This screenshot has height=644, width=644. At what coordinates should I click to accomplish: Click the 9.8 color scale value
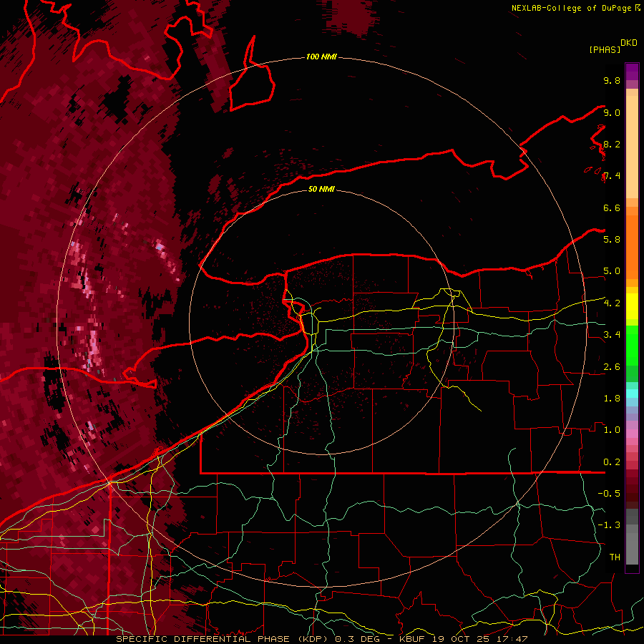(x=612, y=80)
